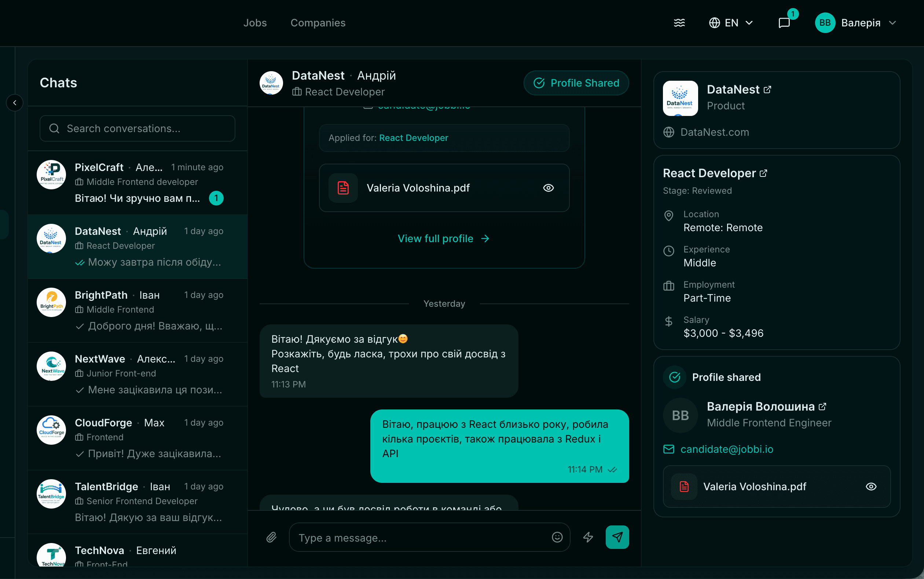Open the emoji picker smiley icon
Screen dimensions: 924x579
coord(557,537)
